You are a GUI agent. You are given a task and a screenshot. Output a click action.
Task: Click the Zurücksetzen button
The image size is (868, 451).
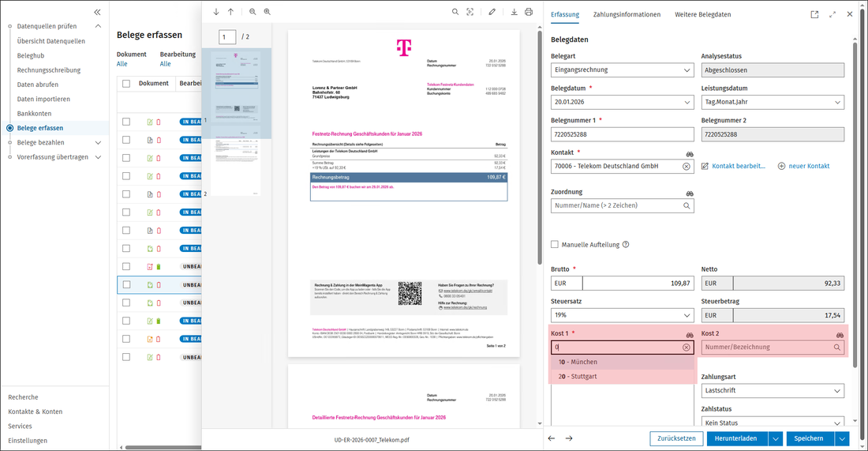click(x=676, y=438)
